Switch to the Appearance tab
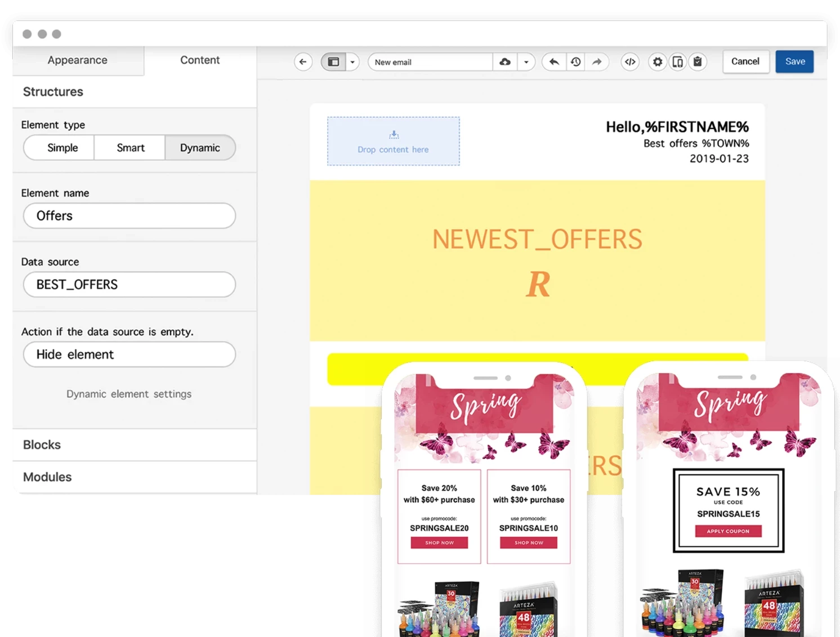840x637 pixels. pos(77,60)
